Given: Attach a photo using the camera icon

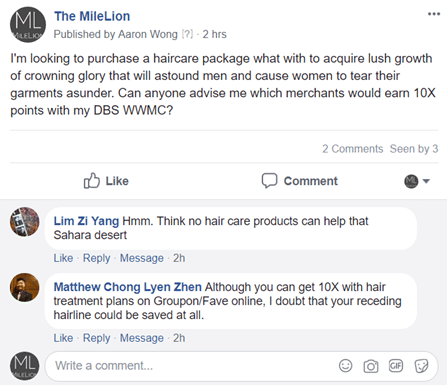Looking at the screenshot, I should click(x=371, y=366).
